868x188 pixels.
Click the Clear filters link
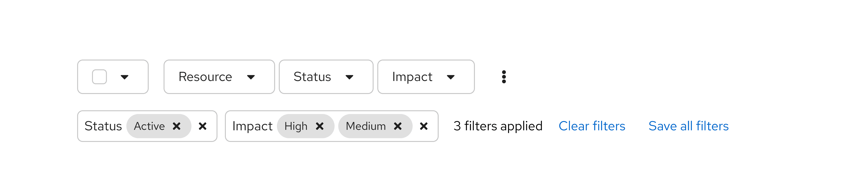point(592,126)
